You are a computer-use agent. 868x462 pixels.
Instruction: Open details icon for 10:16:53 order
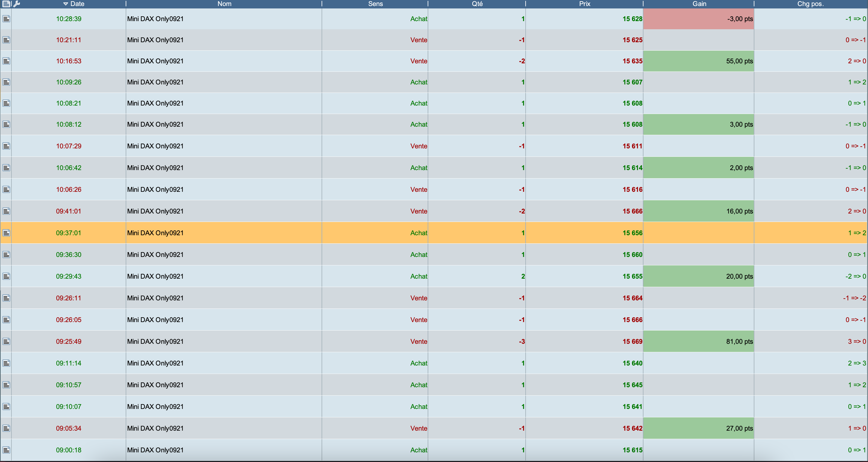point(6,61)
